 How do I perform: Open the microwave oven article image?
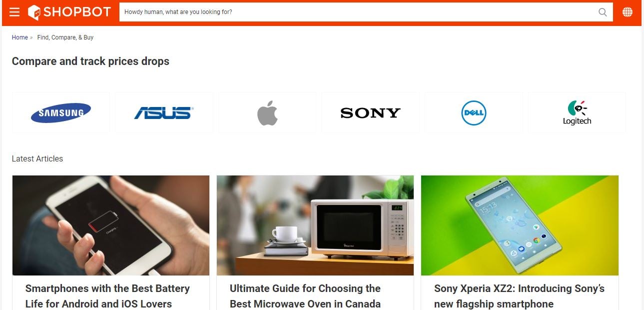[315, 225]
